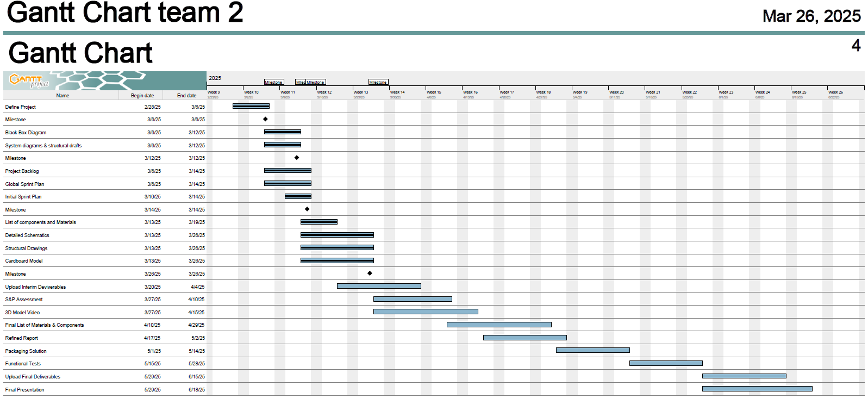Click the GanttProject logo

pyautogui.click(x=29, y=80)
